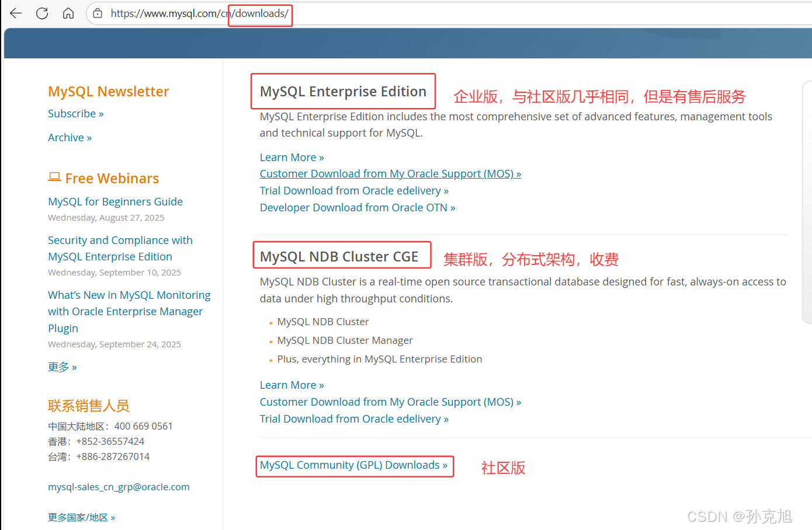Click the Free Webinars laptop icon
The width and height of the screenshot is (812, 530).
54,177
